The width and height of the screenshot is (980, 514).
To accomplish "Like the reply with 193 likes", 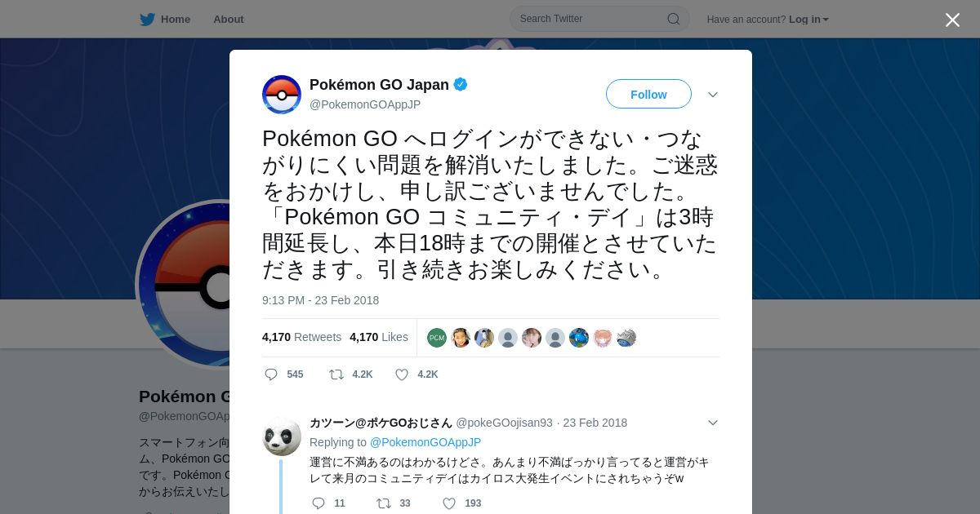I will click(449, 503).
